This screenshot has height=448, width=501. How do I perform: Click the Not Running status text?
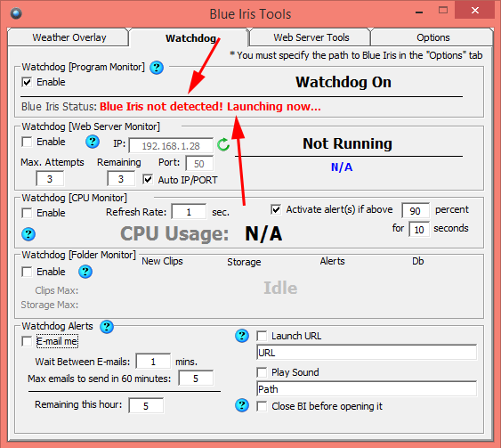pyautogui.click(x=347, y=143)
